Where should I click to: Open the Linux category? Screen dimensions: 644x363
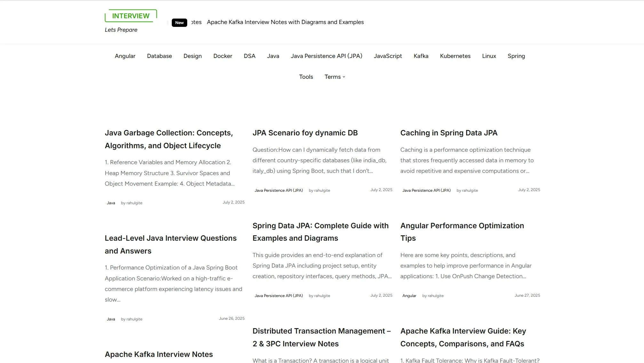tap(489, 56)
